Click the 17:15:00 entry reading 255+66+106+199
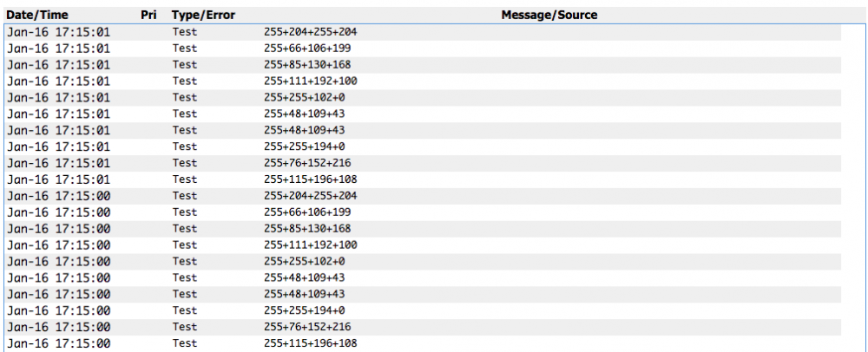The image size is (868, 352). pyautogui.click(x=306, y=212)
